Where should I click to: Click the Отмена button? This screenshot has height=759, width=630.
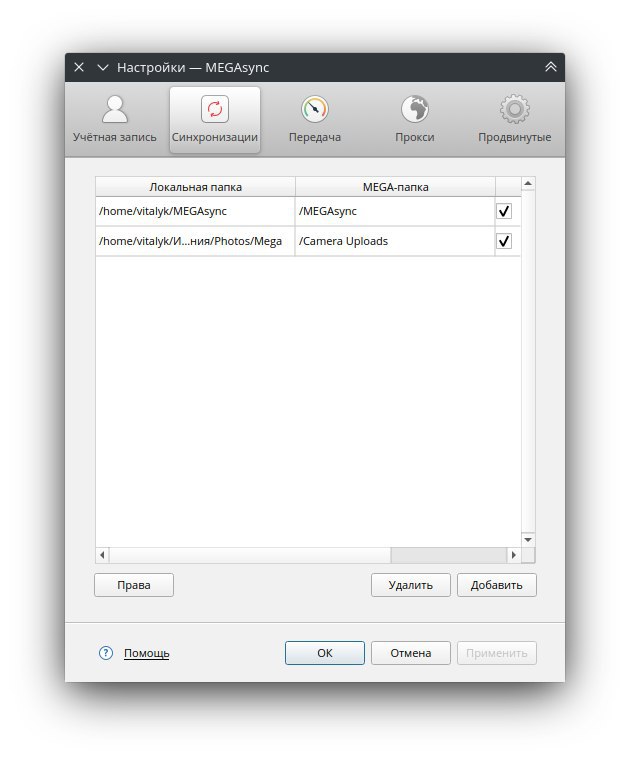pyautogui.click(x=410, y=653)
